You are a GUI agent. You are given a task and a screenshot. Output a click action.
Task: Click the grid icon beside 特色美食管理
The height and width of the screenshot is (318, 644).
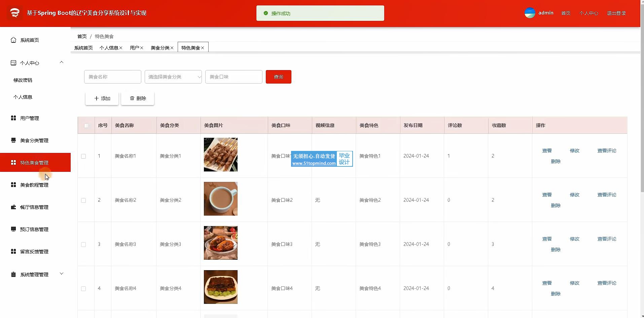click(13, 162)
